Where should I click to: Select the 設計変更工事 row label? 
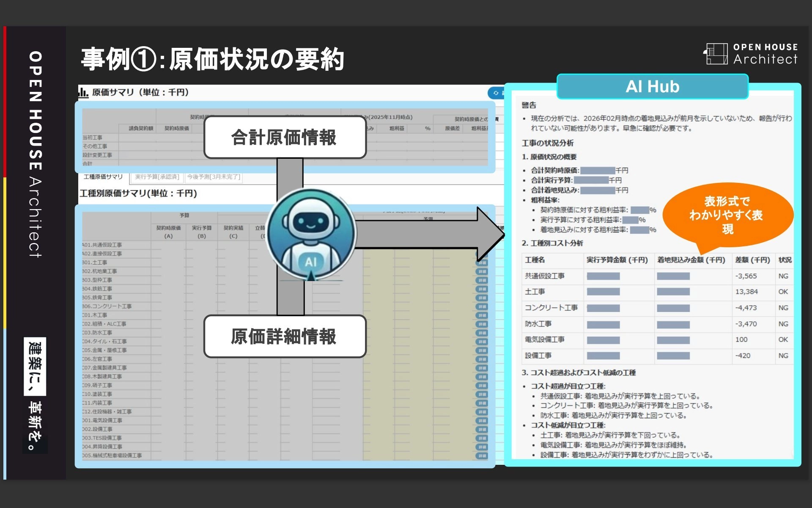pyautogui.click(x=97, y=155)
